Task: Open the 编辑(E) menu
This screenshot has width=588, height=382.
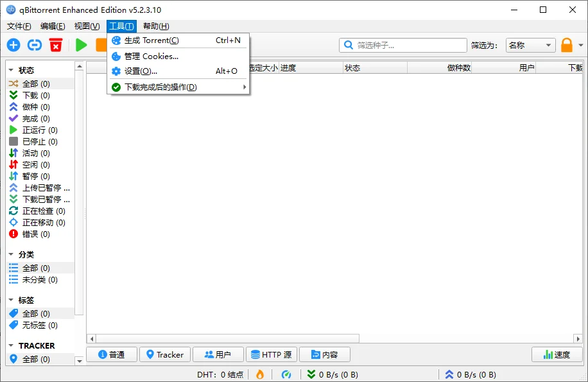Action: (53, 26)
